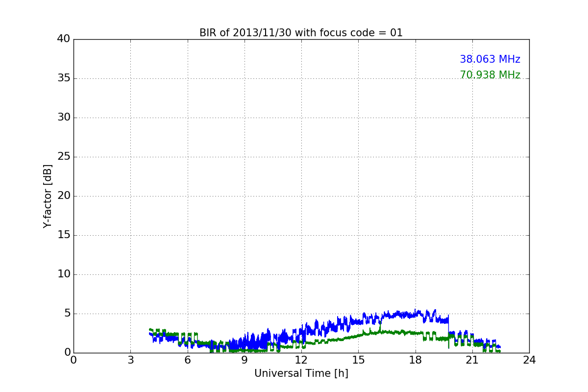Click the x-axis tick label '12'
Image resolution: width=588 pixels, height=392 pixels.
[301, 361]
